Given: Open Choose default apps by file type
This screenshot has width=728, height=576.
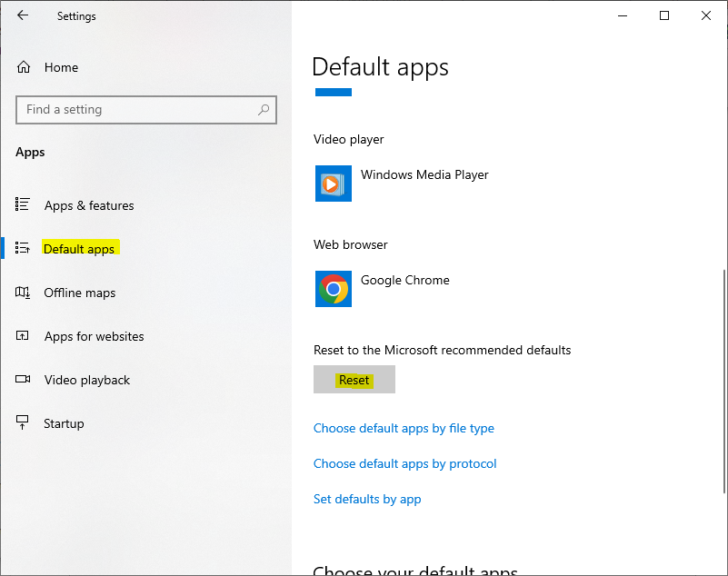Looking at the screenshot, I should point(404,428).
